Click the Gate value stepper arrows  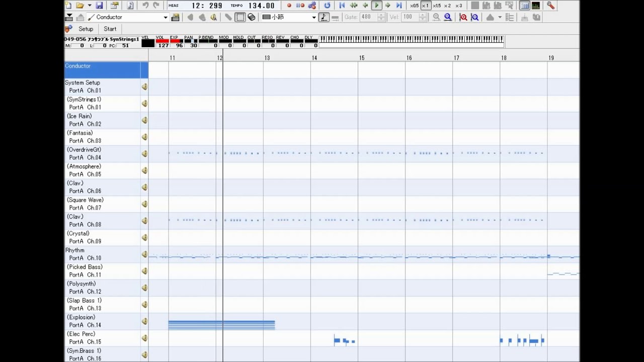click(381, 17)
